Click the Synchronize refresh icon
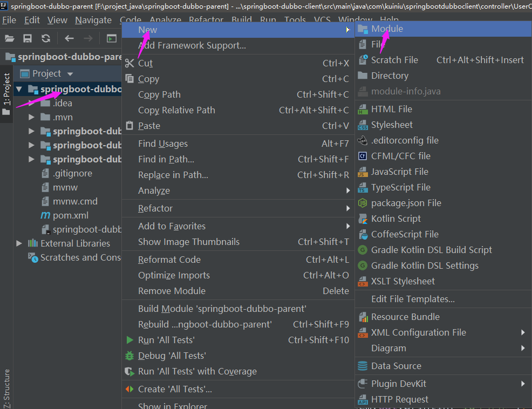The height and width of the screenshot is (409, 532). pyautogui.click(x=46, y=38)
